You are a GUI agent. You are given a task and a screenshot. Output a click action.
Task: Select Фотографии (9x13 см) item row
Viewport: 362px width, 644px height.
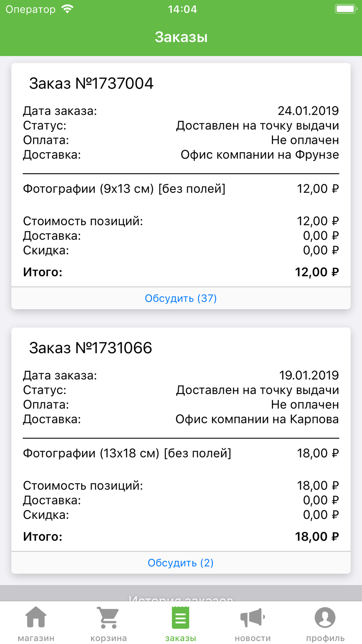(181, 189)
